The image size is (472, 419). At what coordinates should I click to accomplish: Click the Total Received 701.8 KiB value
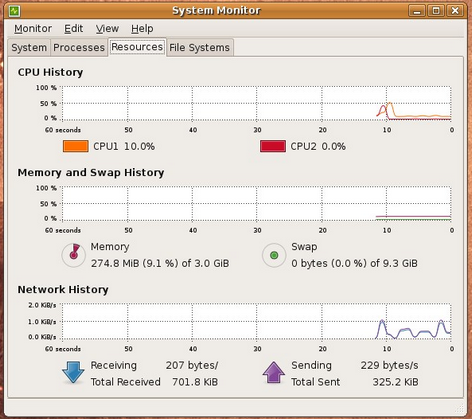(x=195, y=382)
